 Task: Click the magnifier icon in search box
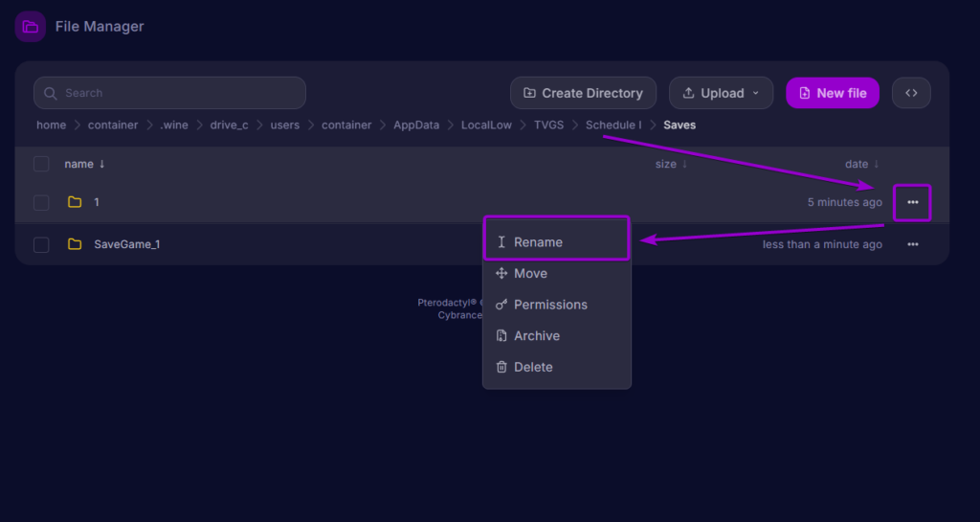(50, 93)
